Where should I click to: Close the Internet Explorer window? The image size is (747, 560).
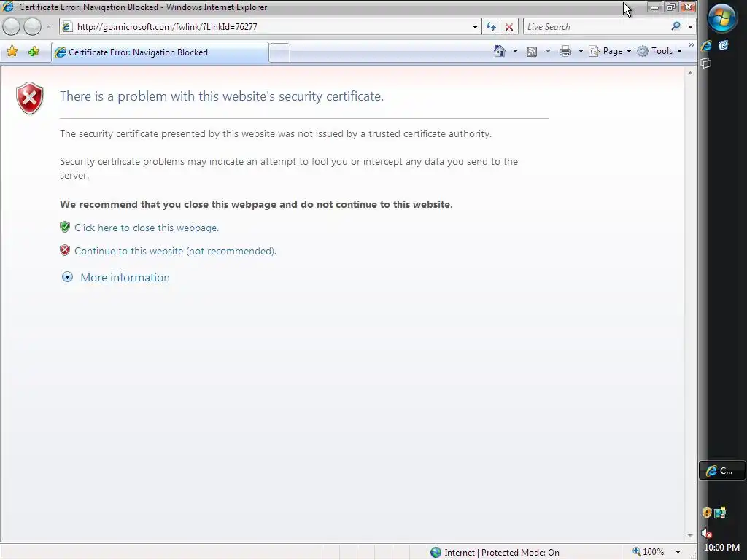click(x=688, y=7)
